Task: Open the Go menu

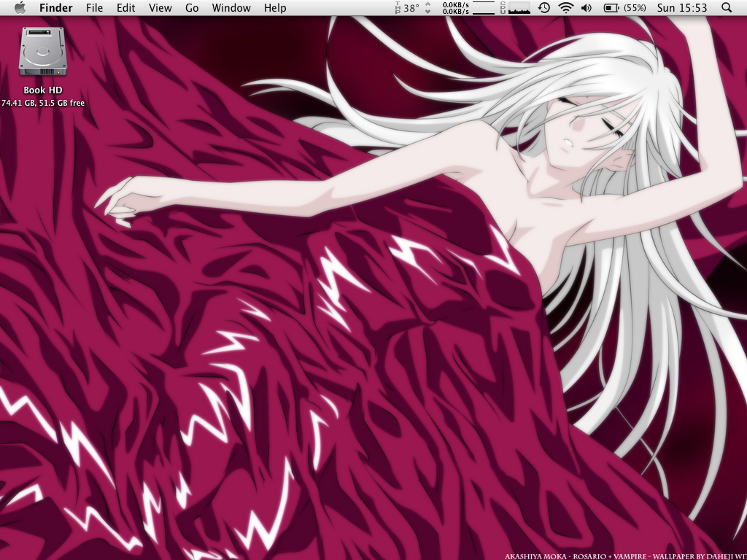Action: (192, 7)
